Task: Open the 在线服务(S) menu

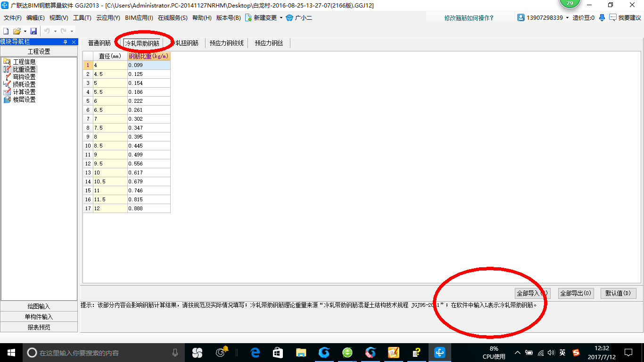Action: pyautogui.click(x=173, y=18)
